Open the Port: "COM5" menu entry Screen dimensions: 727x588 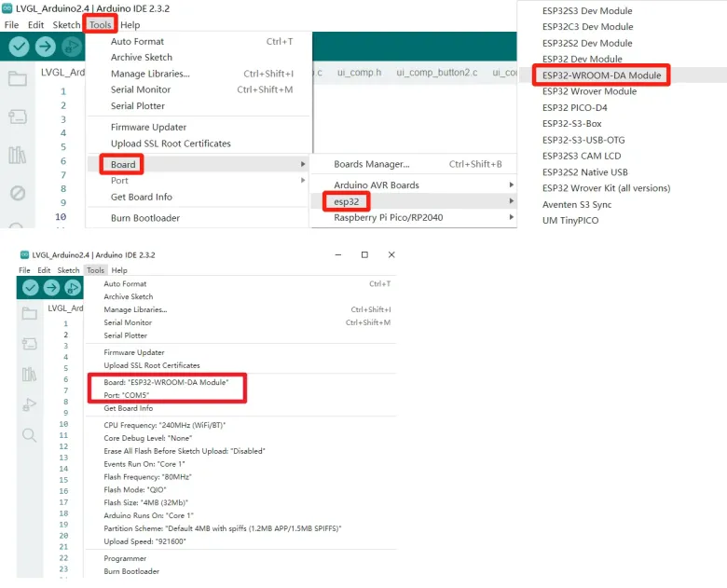click(126, 395)
